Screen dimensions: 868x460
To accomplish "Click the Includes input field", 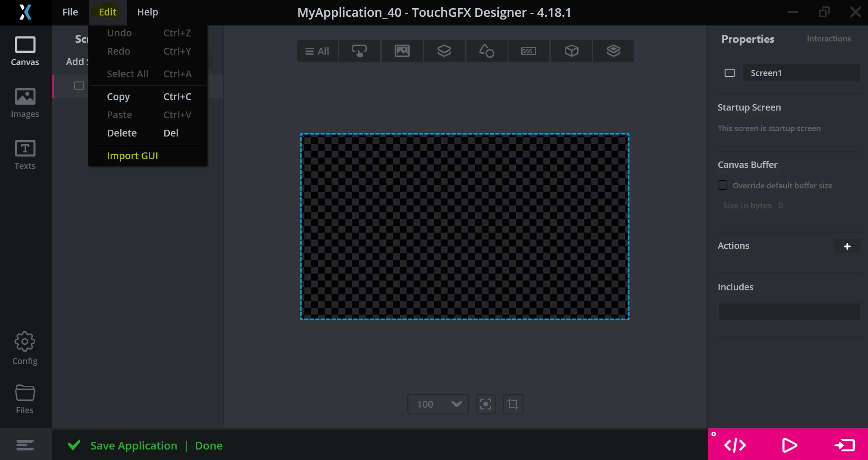I will pos(789,312).
